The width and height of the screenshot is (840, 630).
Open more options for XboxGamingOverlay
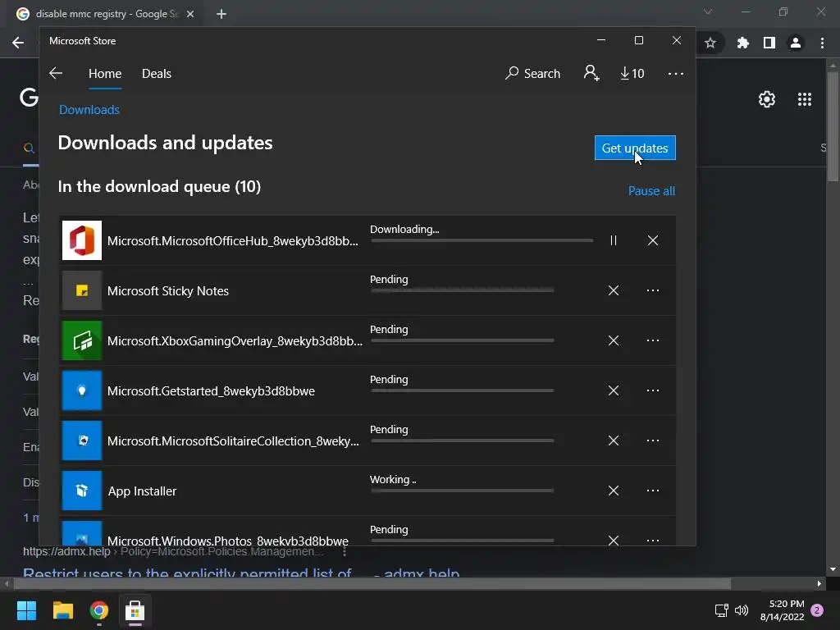[652, 340]
